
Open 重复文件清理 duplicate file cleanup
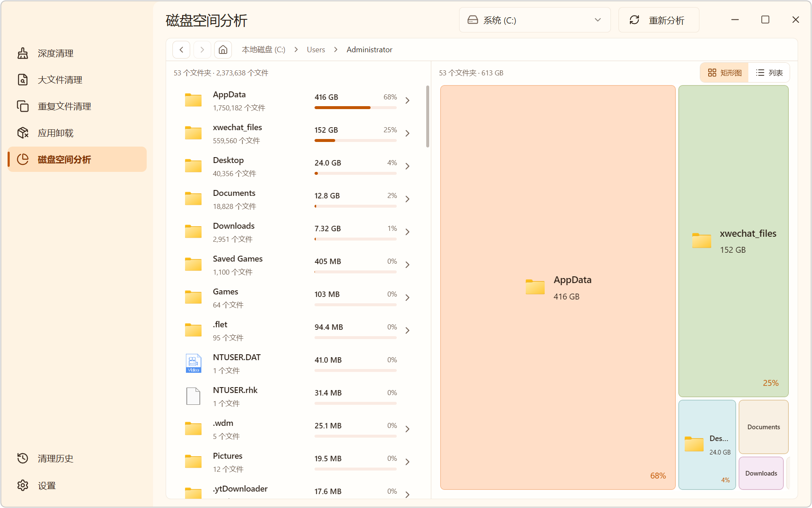click(77, 107)
